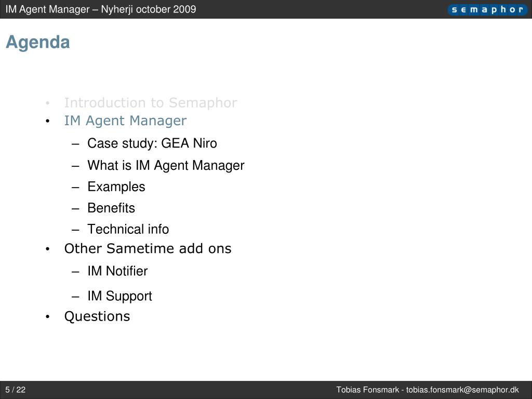Viewport: 532px width, 399px height.
Task: Click the IM Notifier sub-item
Action: [x=118, y=271]
